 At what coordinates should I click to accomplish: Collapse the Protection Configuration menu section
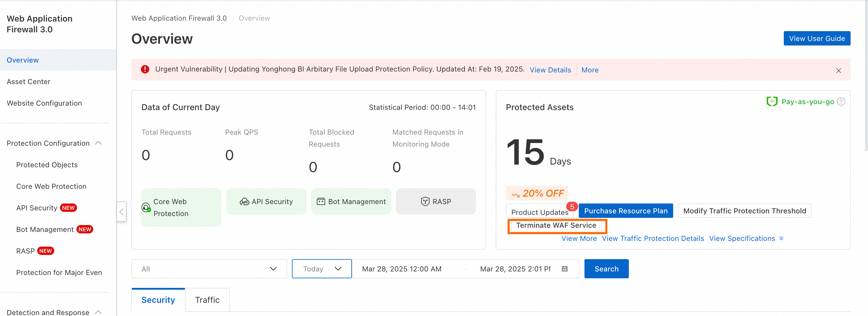point(98,143)
